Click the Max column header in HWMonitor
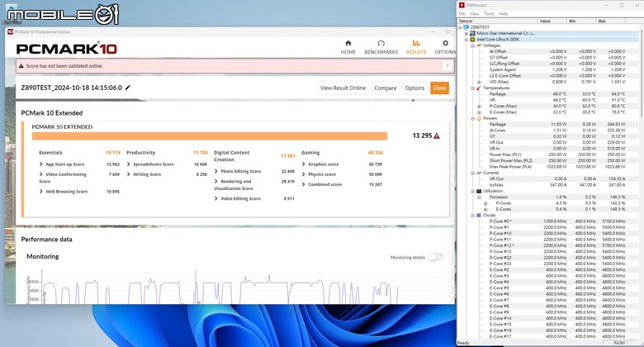Viewport: 644px width, 347px height. [610, 21]
